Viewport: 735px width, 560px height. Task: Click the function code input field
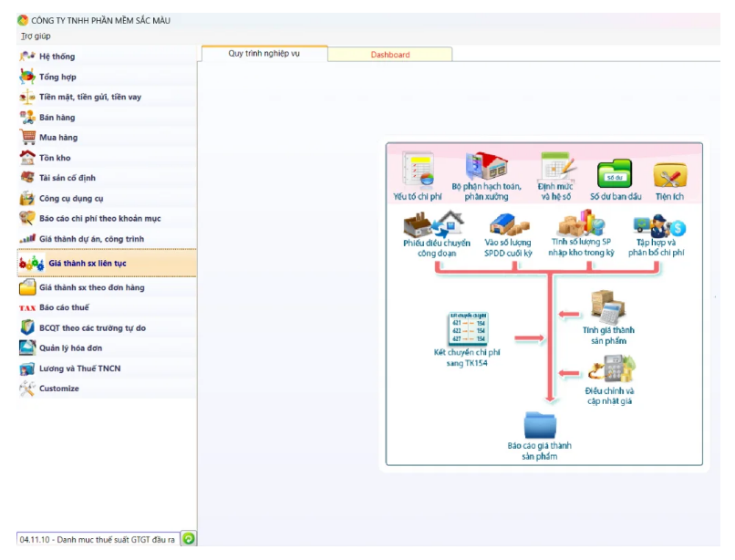[97, 539]
